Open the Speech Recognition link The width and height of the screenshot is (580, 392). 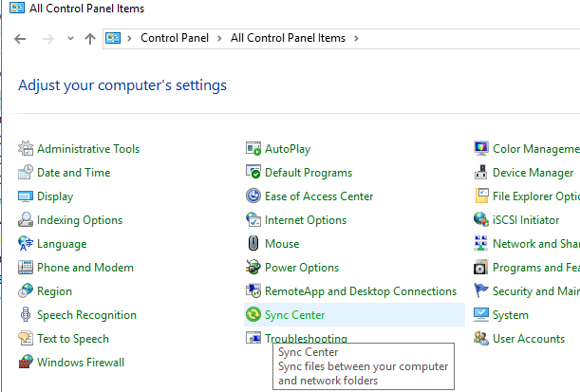86,315
